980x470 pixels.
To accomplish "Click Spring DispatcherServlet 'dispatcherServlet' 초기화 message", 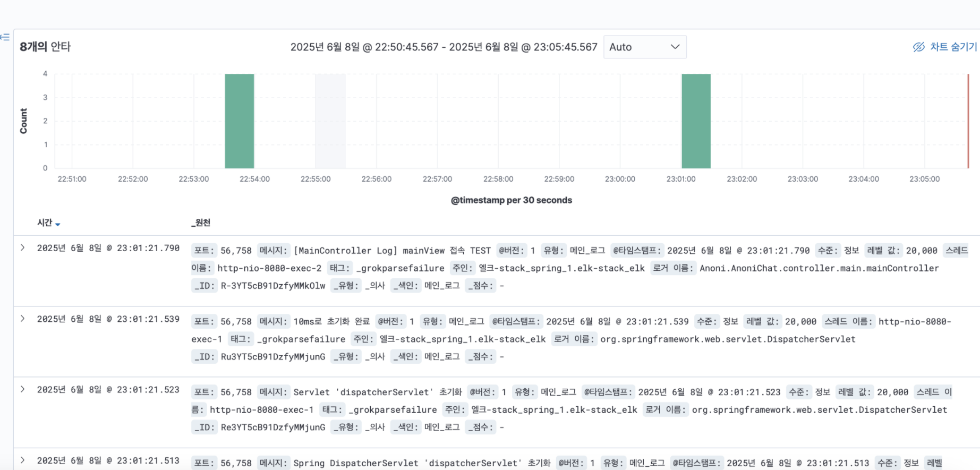I will coord(422,463).
